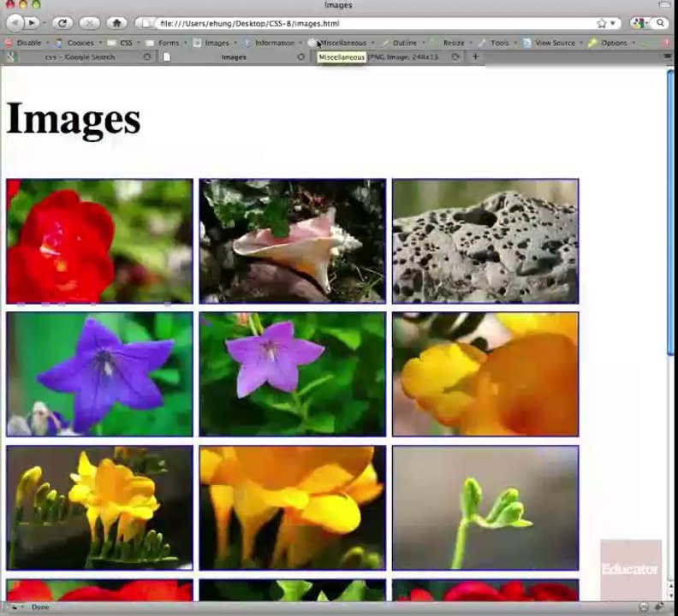Open the Information toolbar menu
678x616 pixels.
[x=275, y=43]
